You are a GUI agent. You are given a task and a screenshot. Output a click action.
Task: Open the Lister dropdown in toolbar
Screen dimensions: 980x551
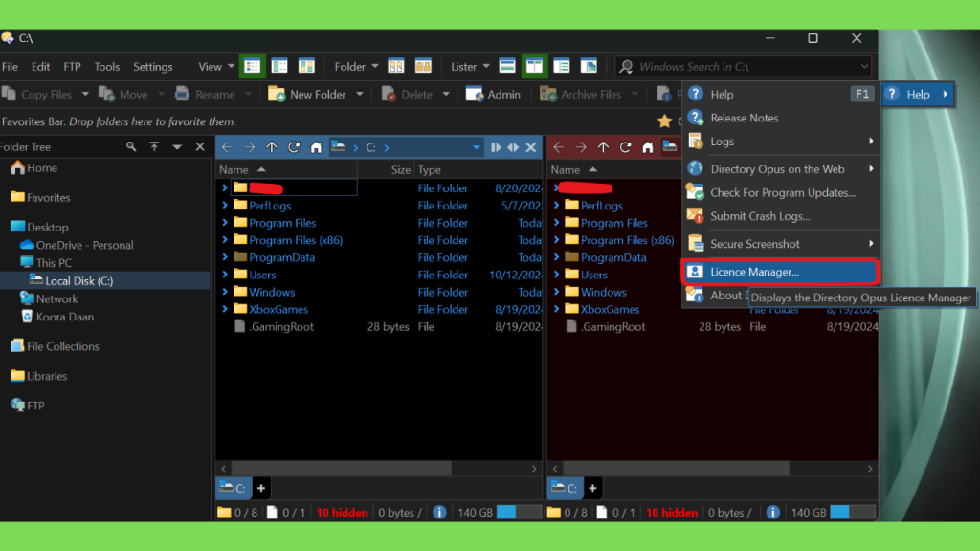470,66
